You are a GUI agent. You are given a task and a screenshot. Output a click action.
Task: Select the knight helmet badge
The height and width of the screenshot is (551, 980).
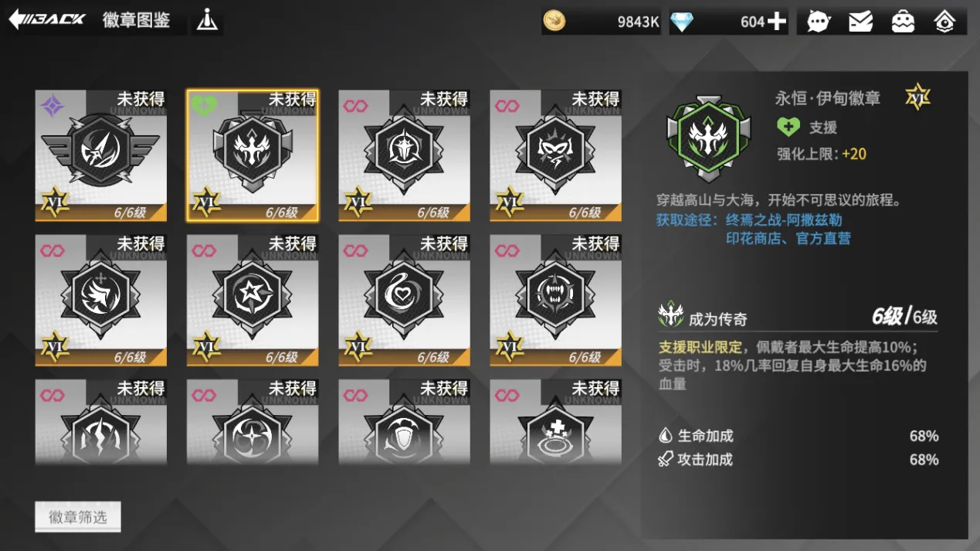[x=404, y=155]
